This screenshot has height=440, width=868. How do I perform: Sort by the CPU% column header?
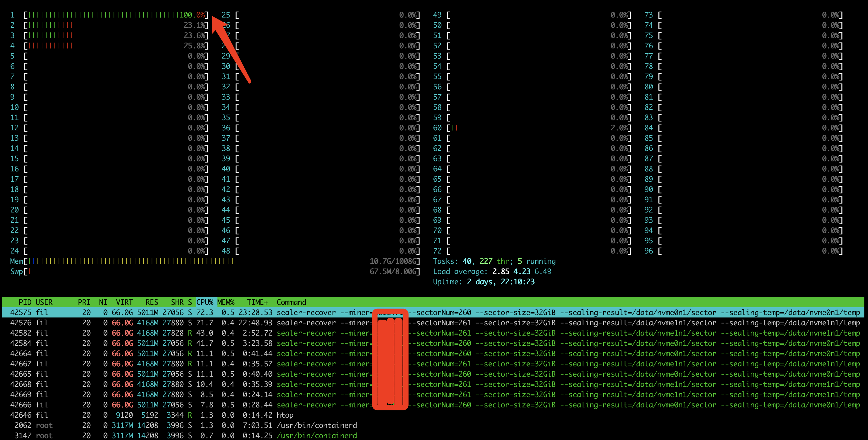click(205, 302)
